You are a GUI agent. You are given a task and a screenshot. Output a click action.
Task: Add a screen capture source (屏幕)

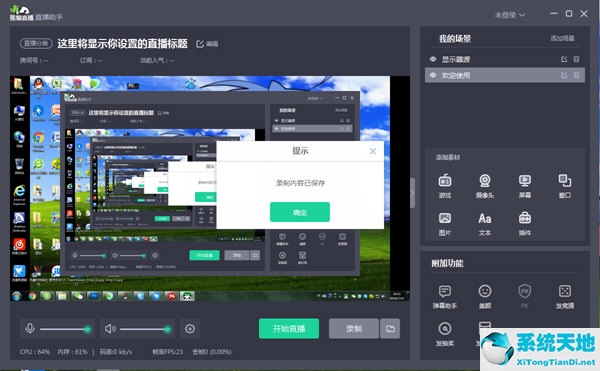525,186
